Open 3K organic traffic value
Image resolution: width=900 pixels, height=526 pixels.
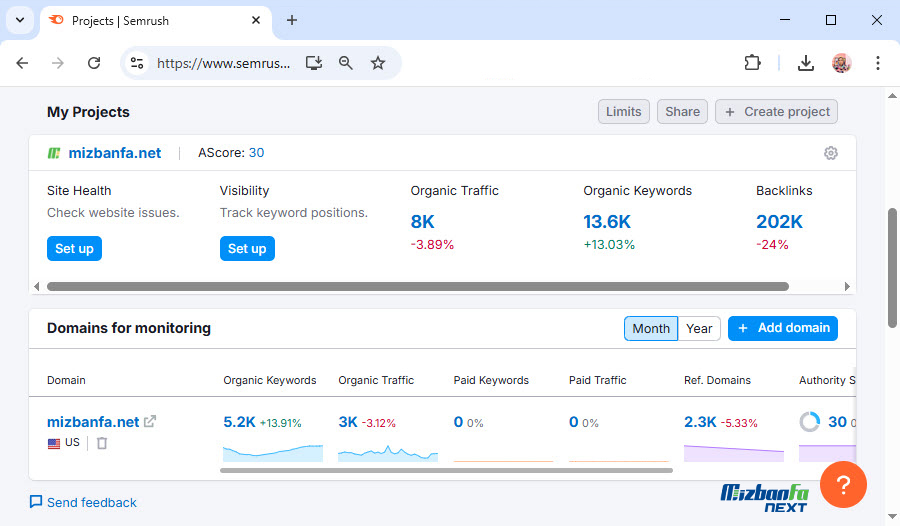(x=348, y=422)
